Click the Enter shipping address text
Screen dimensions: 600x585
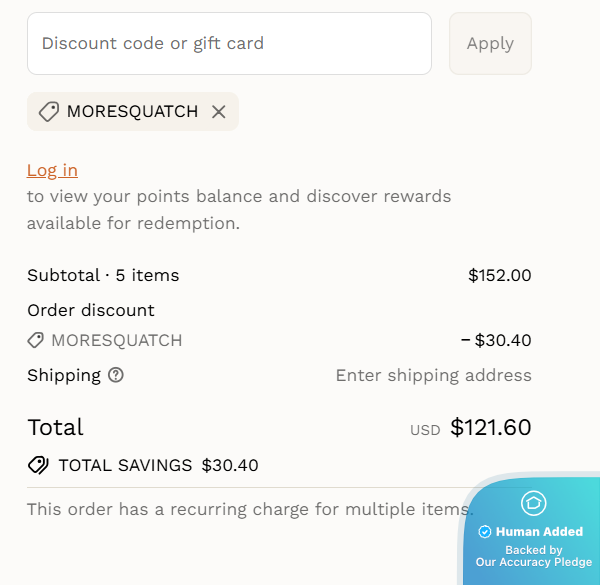[433, 376]
